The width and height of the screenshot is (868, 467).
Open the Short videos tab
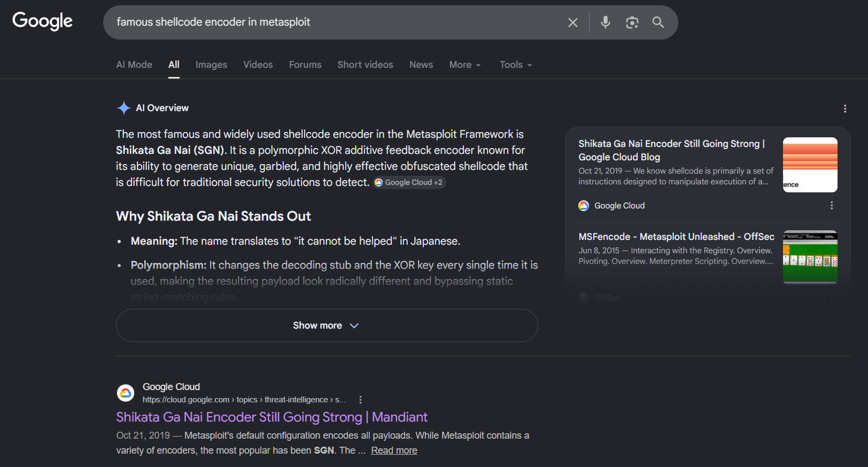point(365,65)
